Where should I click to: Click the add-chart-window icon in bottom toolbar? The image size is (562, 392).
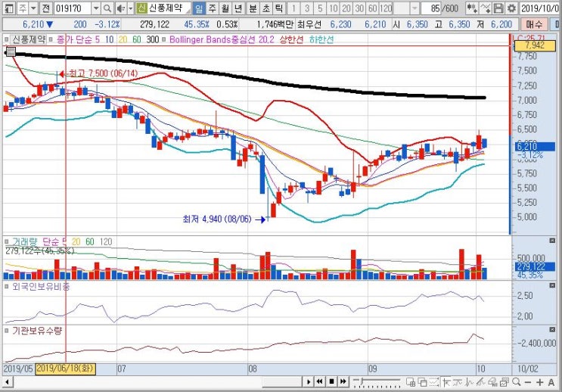point(411,382)
